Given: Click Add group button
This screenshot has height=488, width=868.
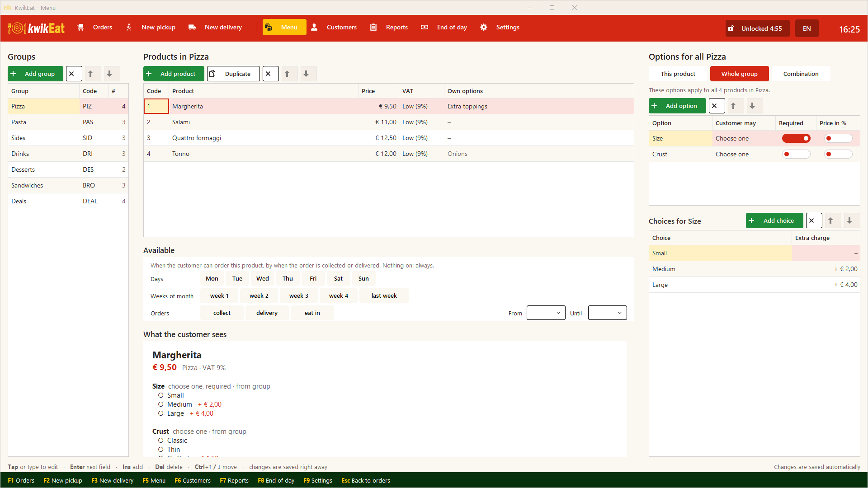Looking at the screenshot, I should click(35, 74).
